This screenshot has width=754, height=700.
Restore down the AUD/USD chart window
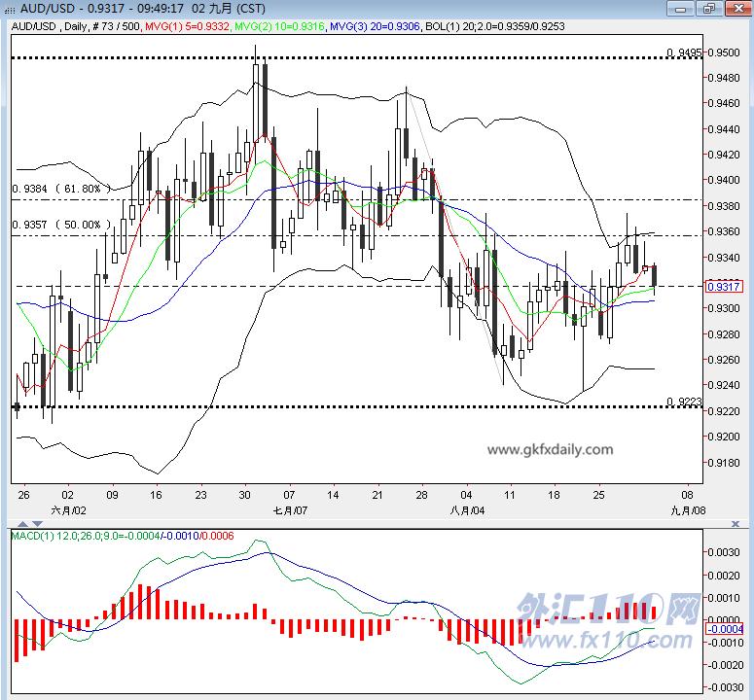click(x=709, y=9)
